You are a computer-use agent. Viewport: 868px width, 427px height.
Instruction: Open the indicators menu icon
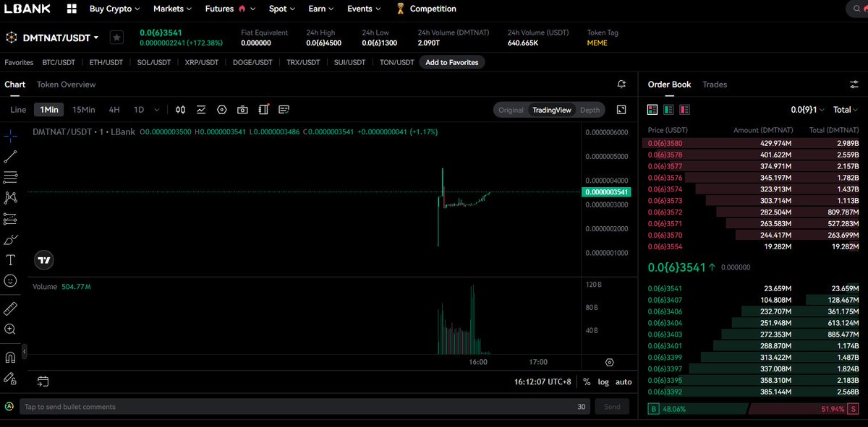click(201, 110)
